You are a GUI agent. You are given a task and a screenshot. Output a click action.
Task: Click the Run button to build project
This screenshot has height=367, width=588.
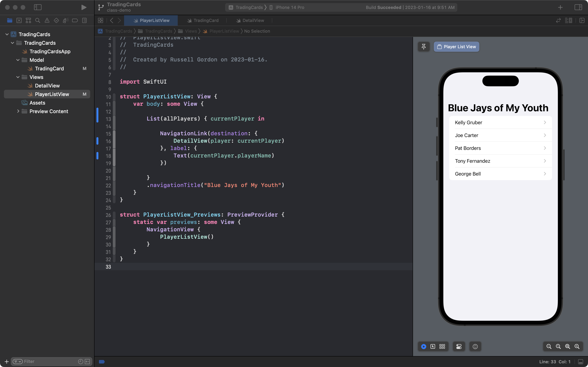tap(84, 7)
